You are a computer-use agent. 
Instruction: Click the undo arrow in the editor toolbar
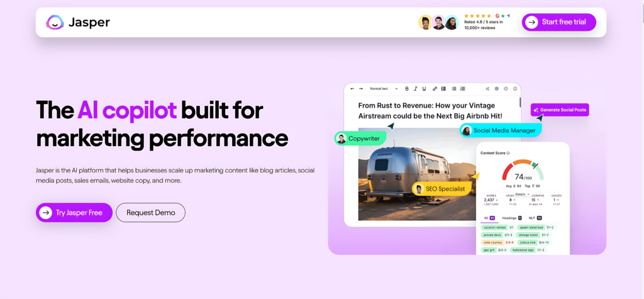tap(352, 89)
